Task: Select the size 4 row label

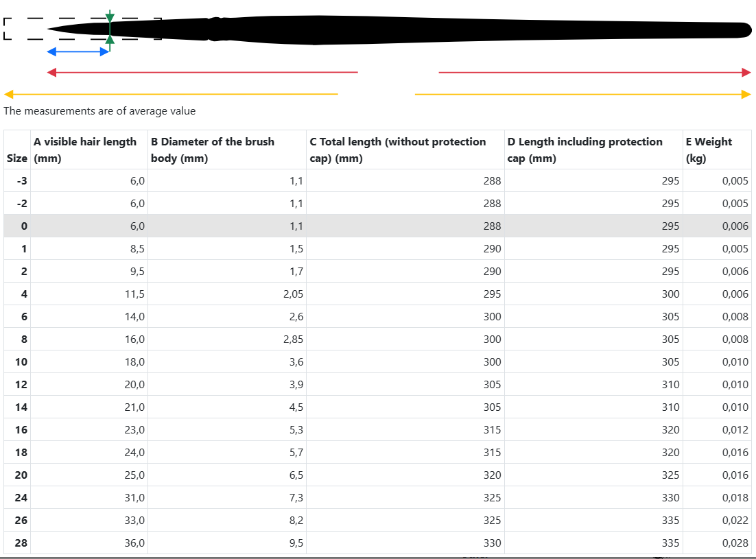Action: [x=24, y=294]
